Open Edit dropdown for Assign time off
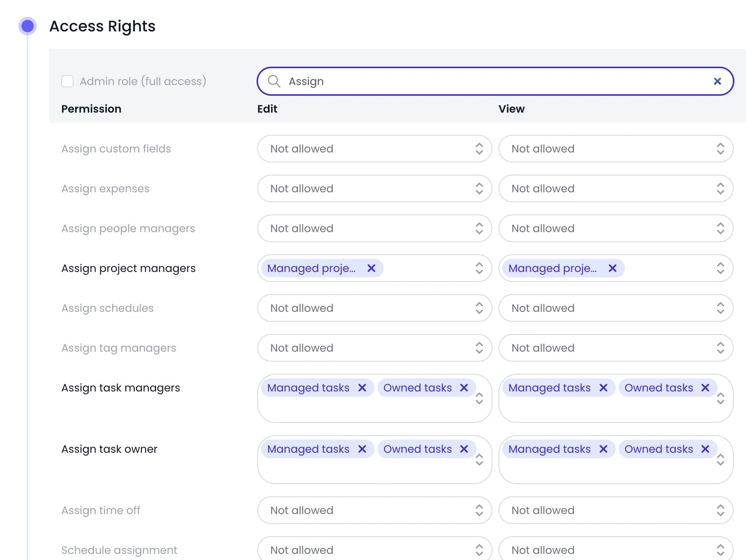752x560 pixels. point(374,510)
